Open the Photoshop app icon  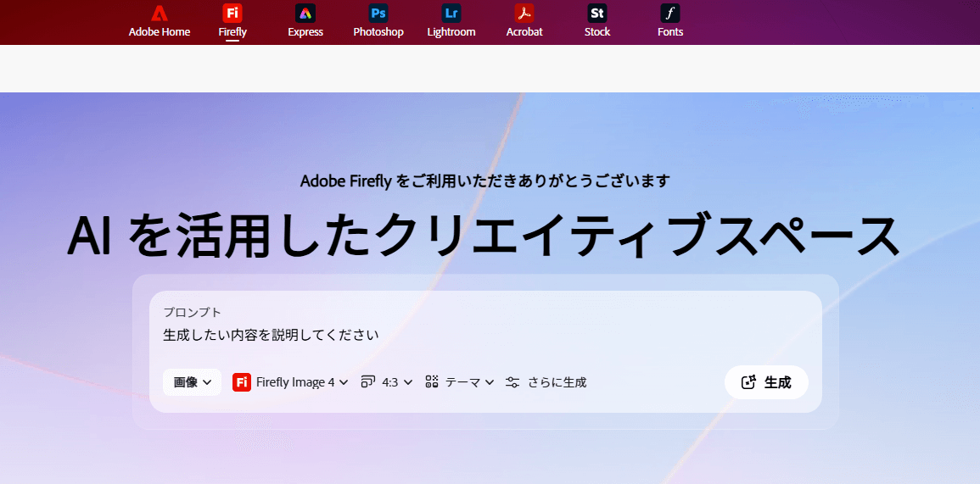pyautogui.click(x=378, y=14)
